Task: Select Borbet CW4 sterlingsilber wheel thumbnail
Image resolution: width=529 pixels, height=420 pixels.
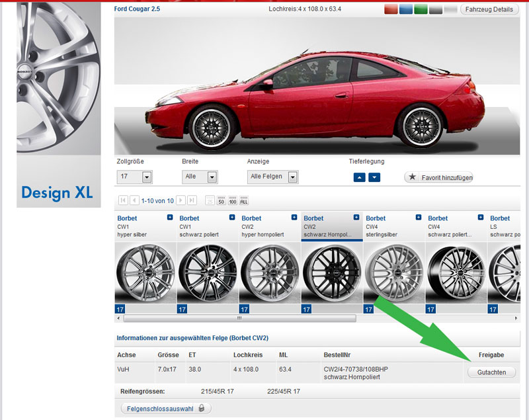Action: tap(394, 273)
